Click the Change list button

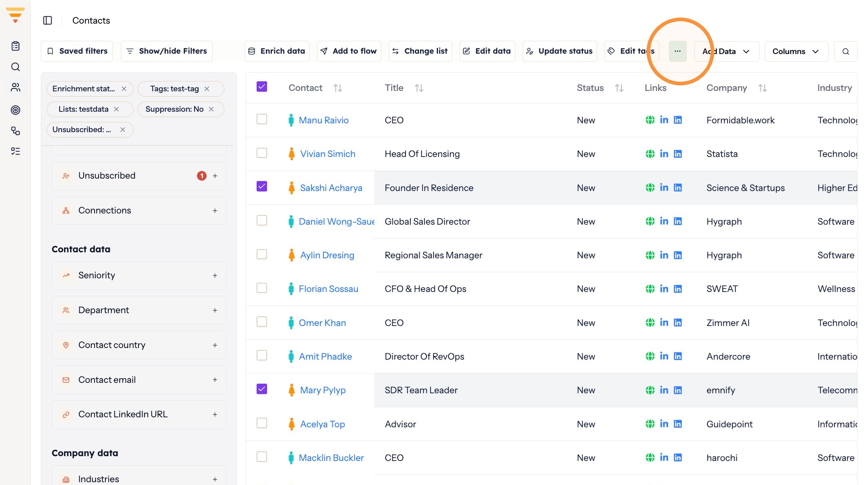click(420, 51)
